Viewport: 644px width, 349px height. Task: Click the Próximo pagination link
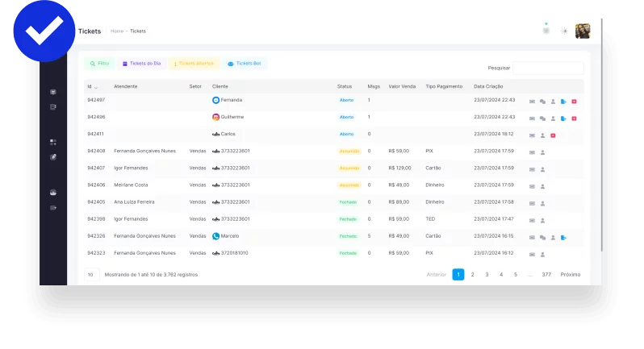click(x=571, y=275)
